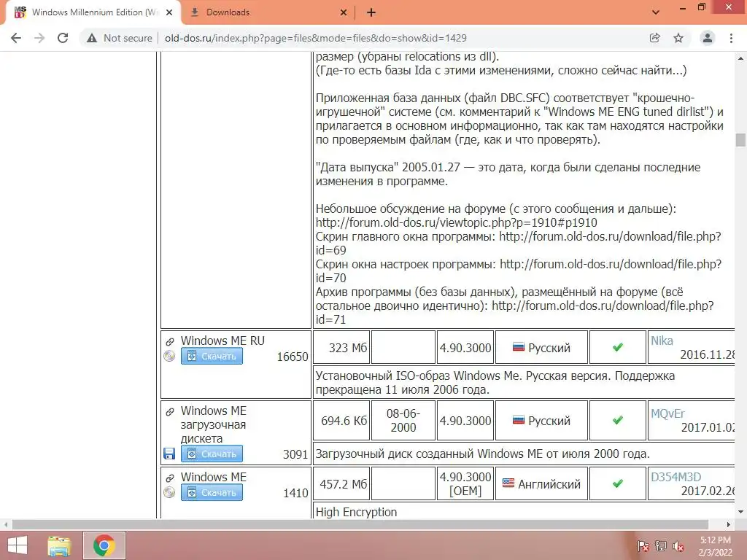Go back to the previous page

point(16,38)
